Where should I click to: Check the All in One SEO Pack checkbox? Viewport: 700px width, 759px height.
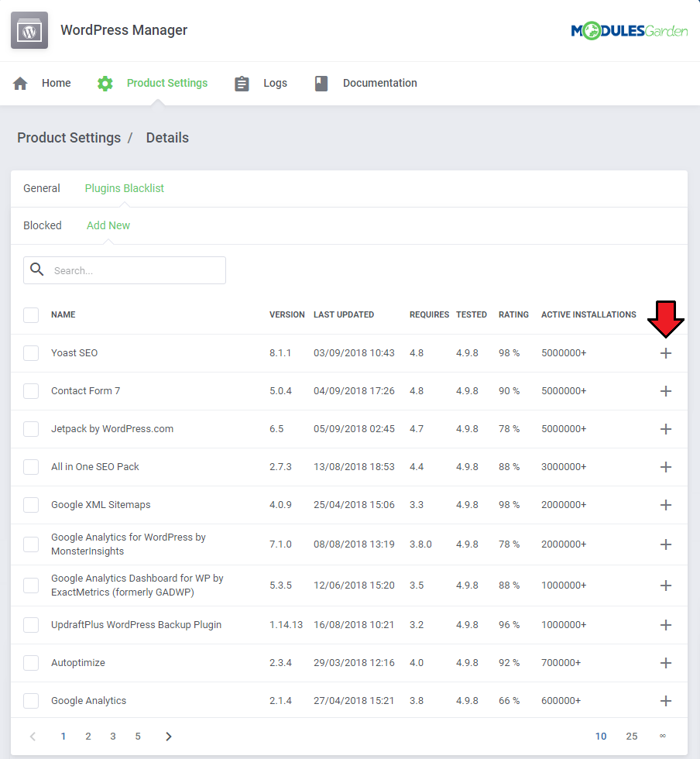[31, 466]
